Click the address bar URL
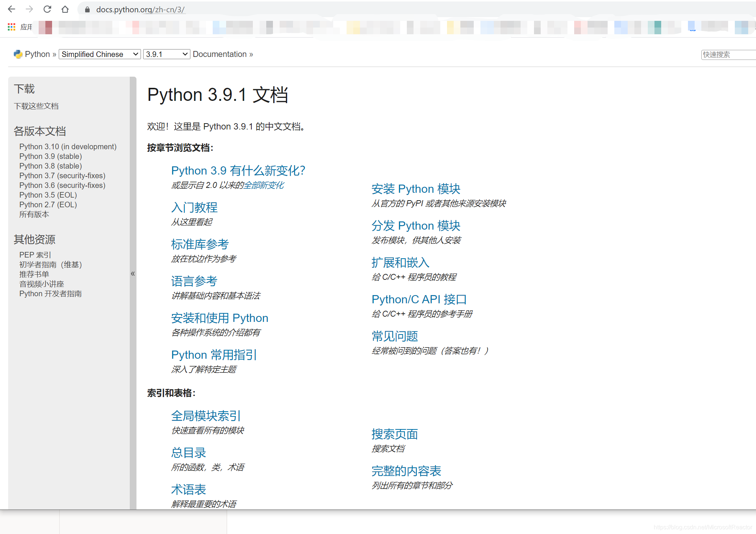The width and height of the screenshot is (756, 534). (140, 10)
